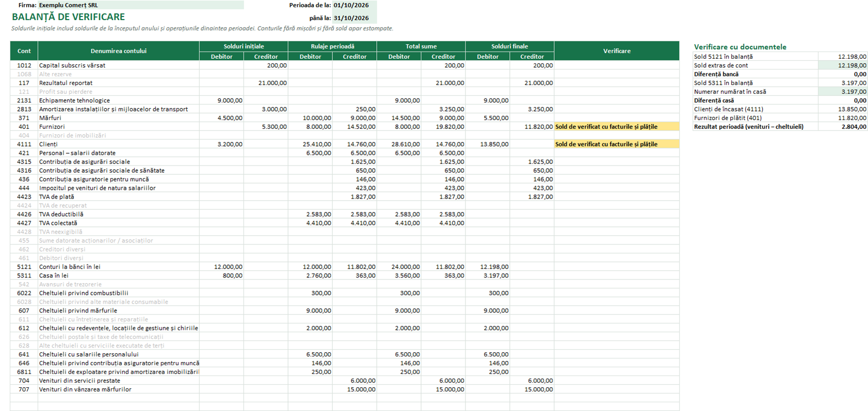The width and height of the screenshot is (868, 411).
Task: Select account number 4111 in the Cont column
Action: coord(24,144)
